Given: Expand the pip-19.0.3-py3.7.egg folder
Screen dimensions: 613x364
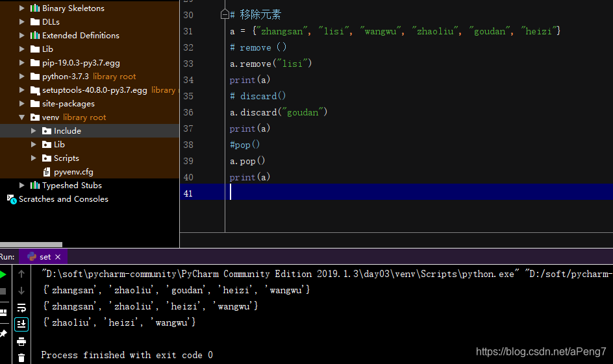Looking at the screenshot, I should [x=22, y=63].
